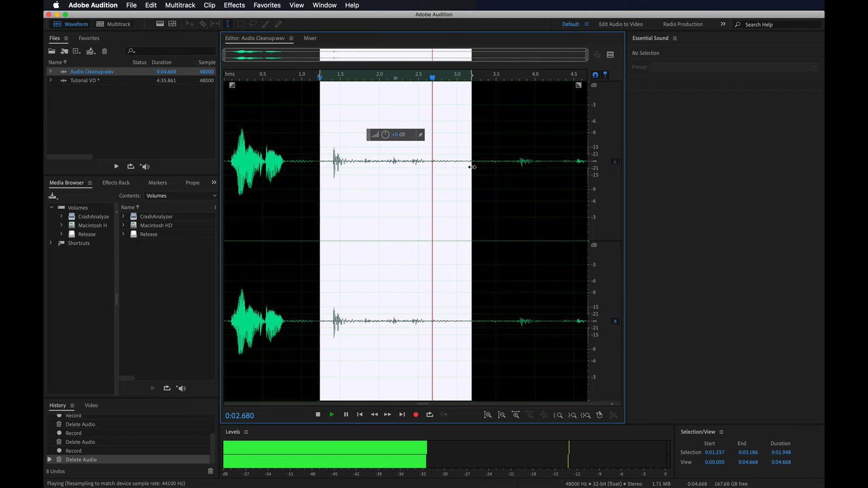Click the Search Help field
This screenshot has width=868, height=488.
777,24
